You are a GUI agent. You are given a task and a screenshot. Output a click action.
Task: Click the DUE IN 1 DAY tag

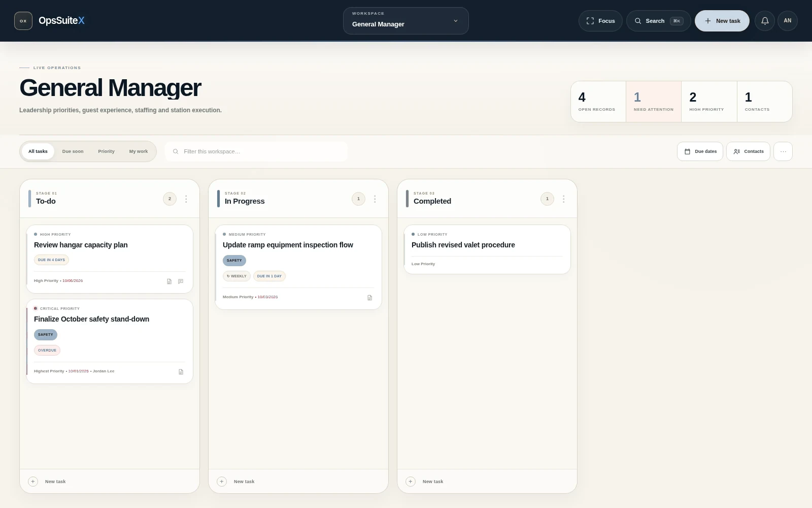[x=269, y=276]
